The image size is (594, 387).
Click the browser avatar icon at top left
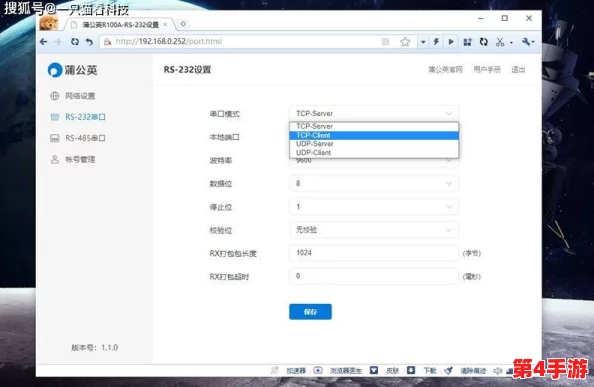click(49, 23)
